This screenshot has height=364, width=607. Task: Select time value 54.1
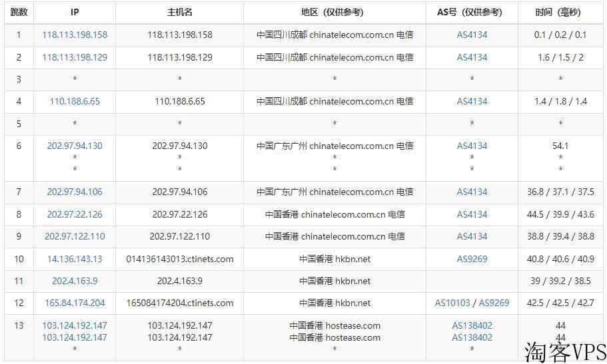click(x=560, y=146)
